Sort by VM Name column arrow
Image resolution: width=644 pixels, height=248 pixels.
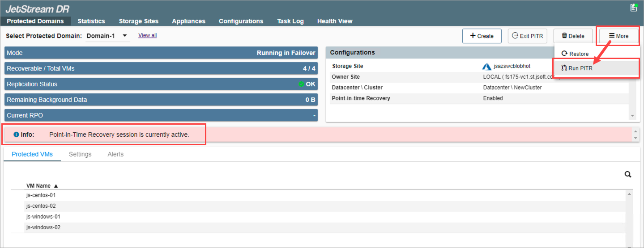point(56,186)
